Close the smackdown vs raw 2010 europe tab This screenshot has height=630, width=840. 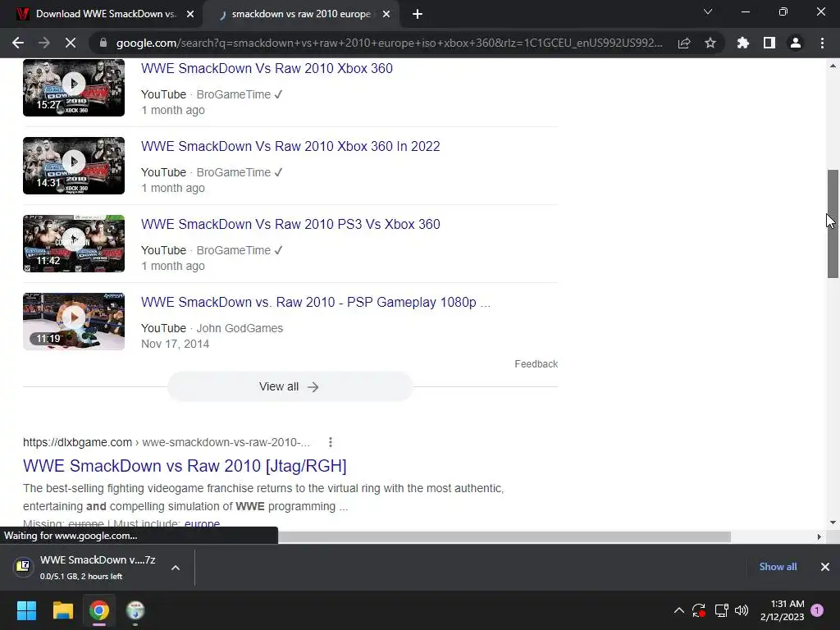(x=386, y=14)
